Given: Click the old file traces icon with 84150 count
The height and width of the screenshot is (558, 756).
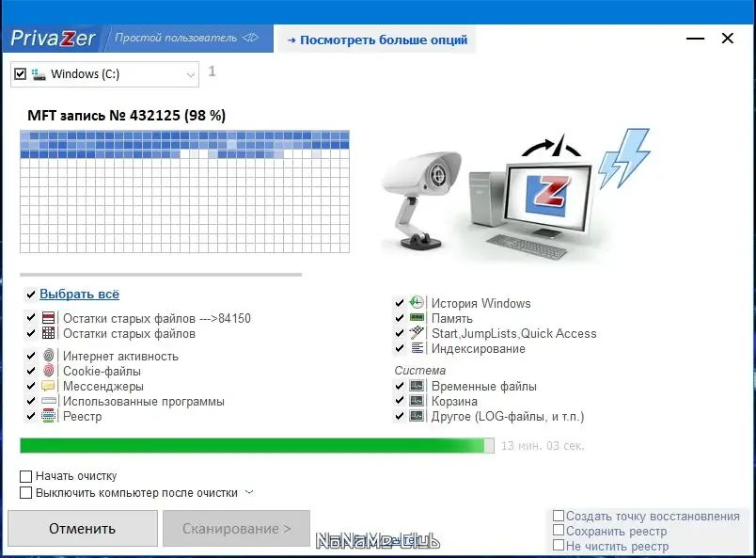Looking at the screenshot, I should (x=48, y=318).
